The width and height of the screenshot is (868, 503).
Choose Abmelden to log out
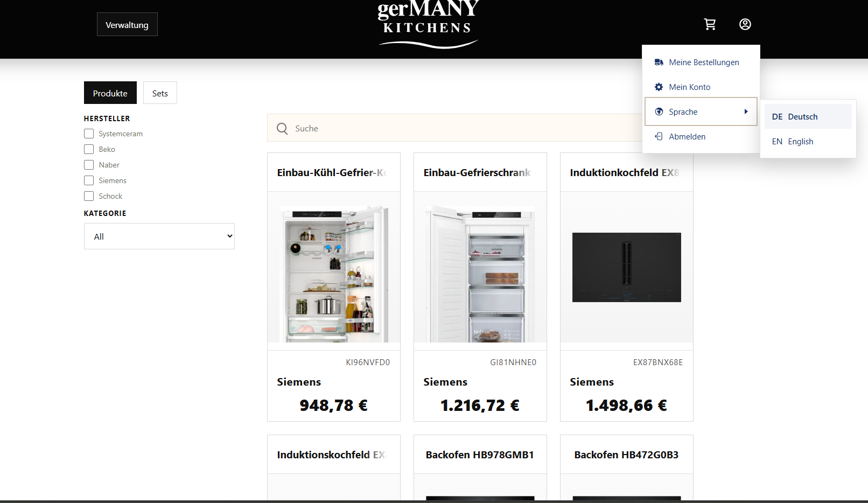click(x=701, y=137)
